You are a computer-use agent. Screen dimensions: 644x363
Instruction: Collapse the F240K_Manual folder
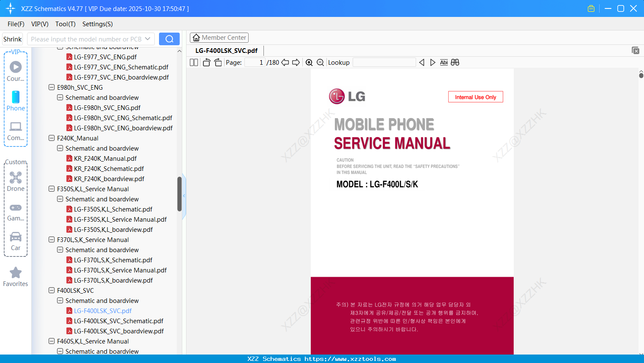click(51, 138)
